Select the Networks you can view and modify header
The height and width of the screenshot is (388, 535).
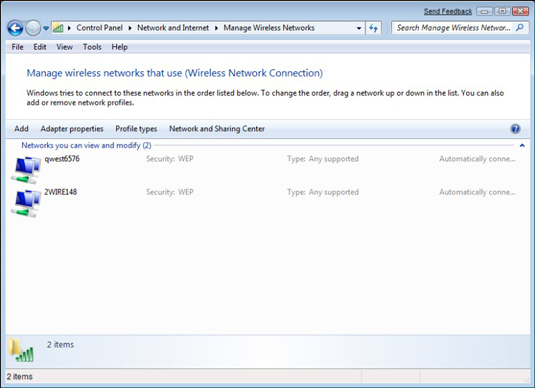point(86,145)
